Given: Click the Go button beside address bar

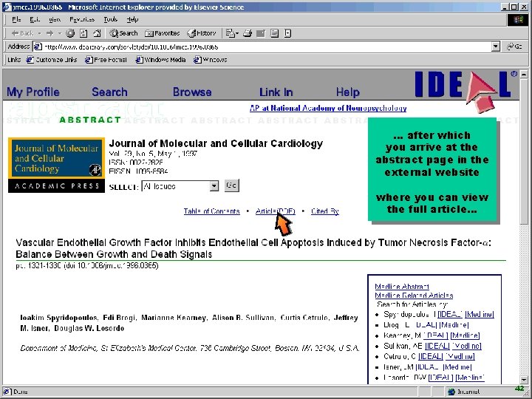Looking at the screenshot, I should pos(514,47).
